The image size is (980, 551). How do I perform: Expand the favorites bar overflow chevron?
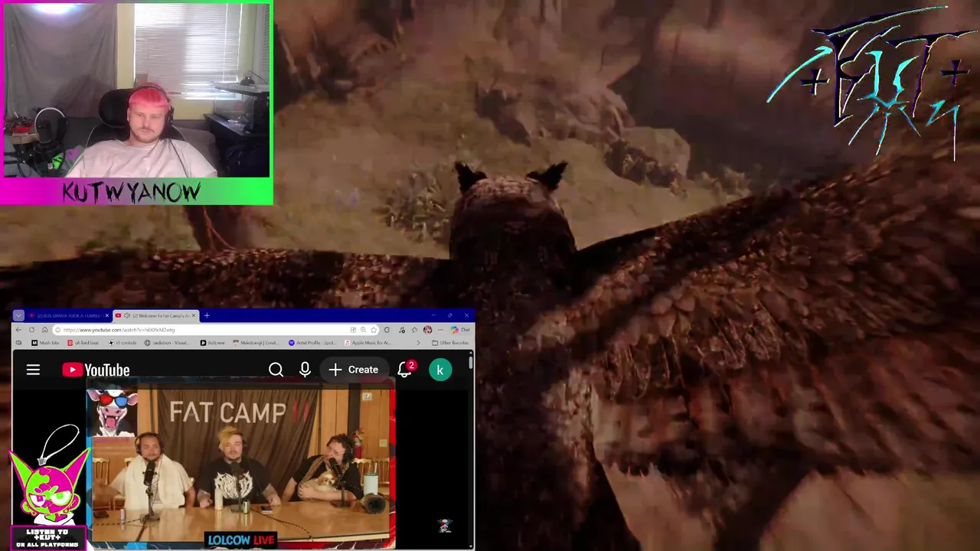pyautogui.click(x=418, y=343)
